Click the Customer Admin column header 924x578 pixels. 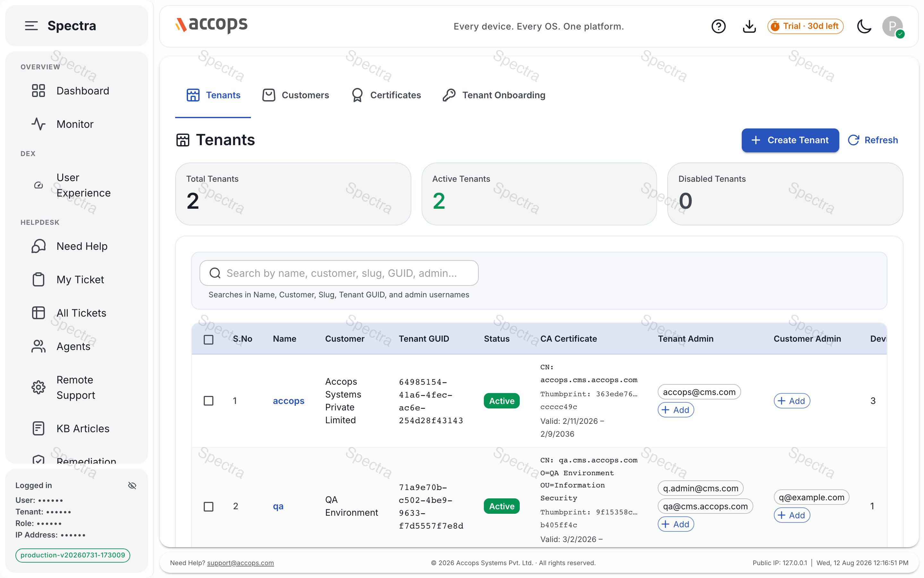coord(807,339)
